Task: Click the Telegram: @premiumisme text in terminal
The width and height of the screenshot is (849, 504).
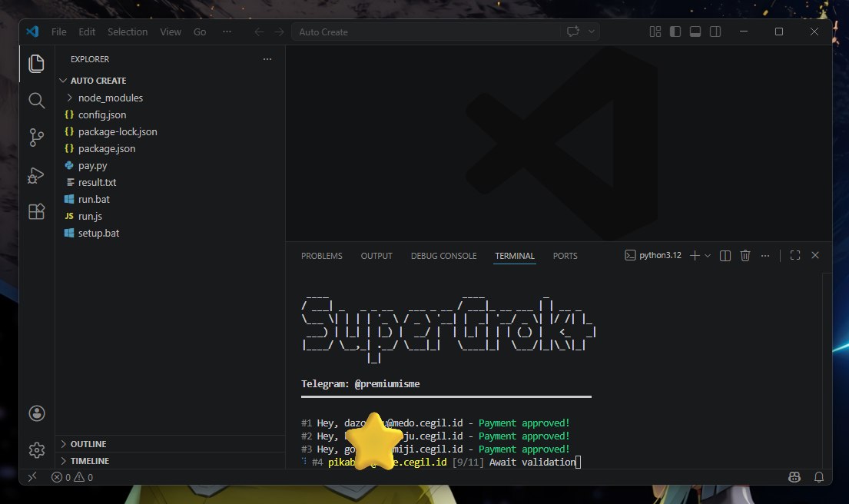Action: 360,384
